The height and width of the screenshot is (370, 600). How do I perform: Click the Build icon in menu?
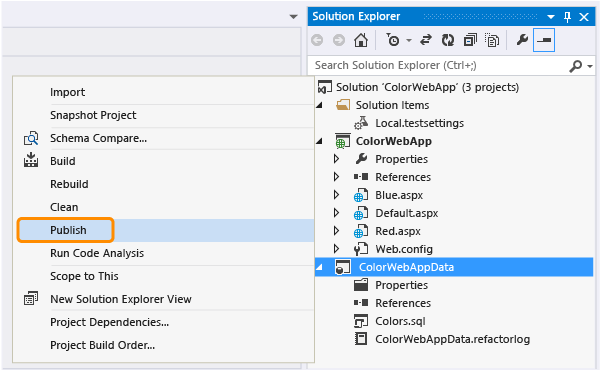click(31, 160)
